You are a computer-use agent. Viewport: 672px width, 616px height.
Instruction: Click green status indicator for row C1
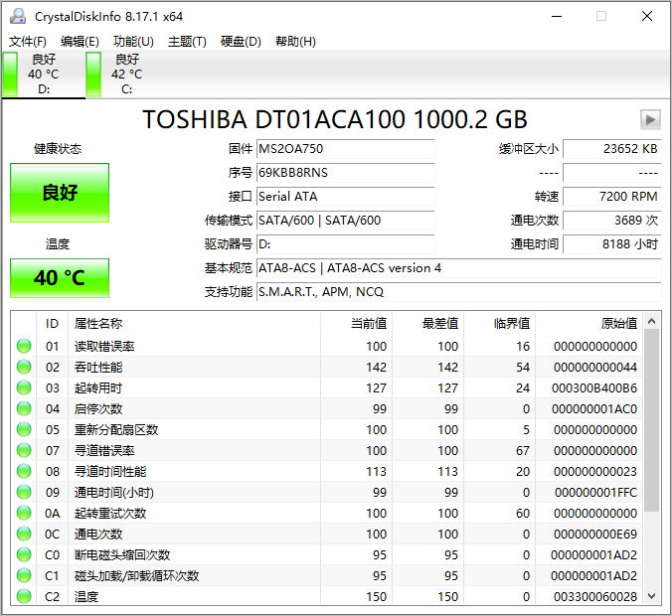pyautogui.click(x=24, y=575)
